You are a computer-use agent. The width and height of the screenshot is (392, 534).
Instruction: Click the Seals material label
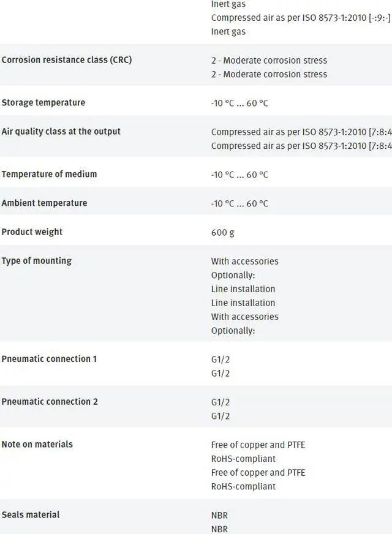tap(31, 515)
